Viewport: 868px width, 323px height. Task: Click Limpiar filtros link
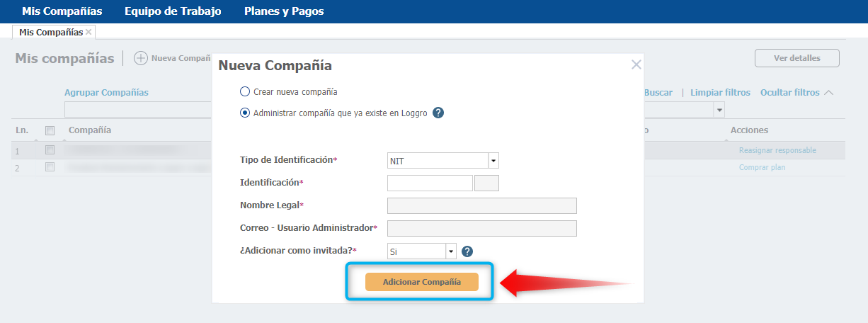(720, 93)
